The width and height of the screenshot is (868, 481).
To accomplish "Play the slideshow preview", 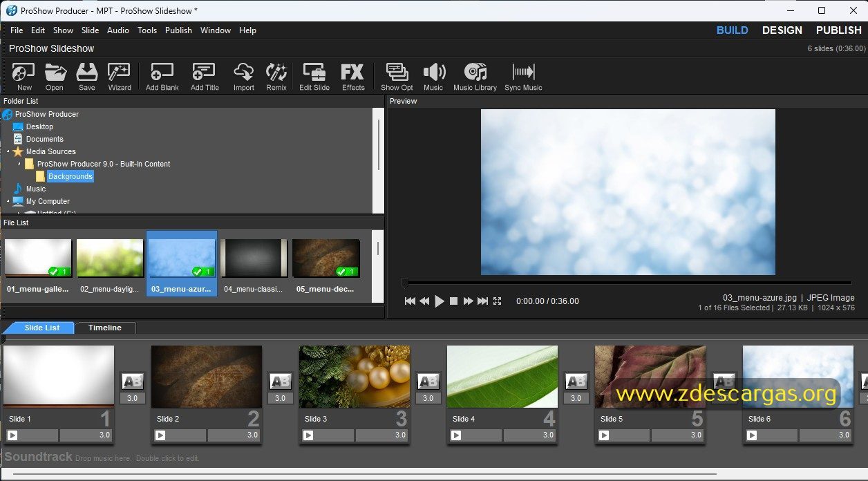I will pos(440,301).
